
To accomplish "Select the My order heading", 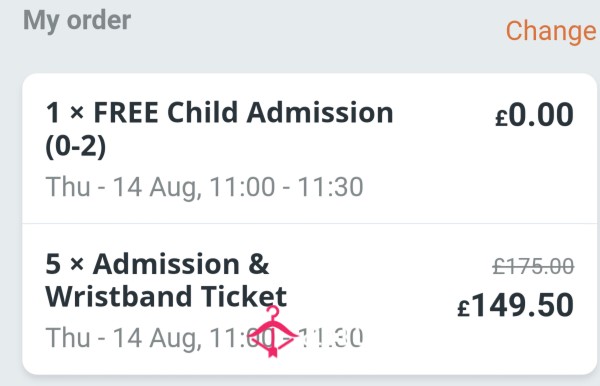I will pyautogui.click(x=77, y=21).
